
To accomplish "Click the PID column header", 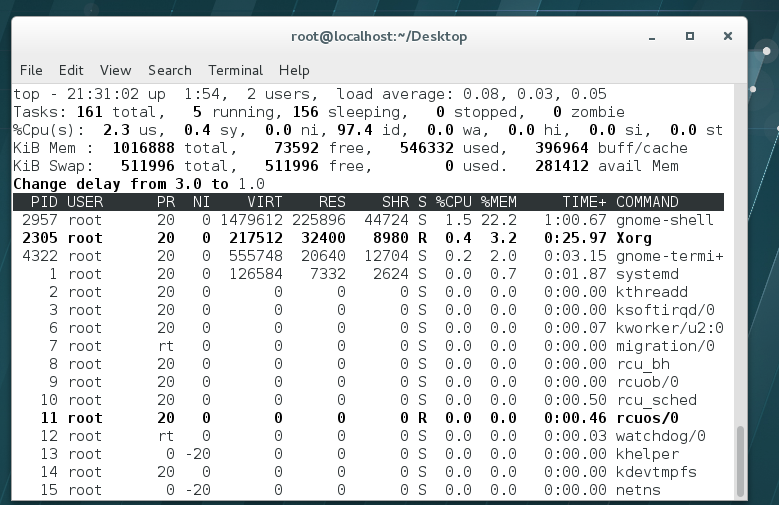I will [44, 202].
